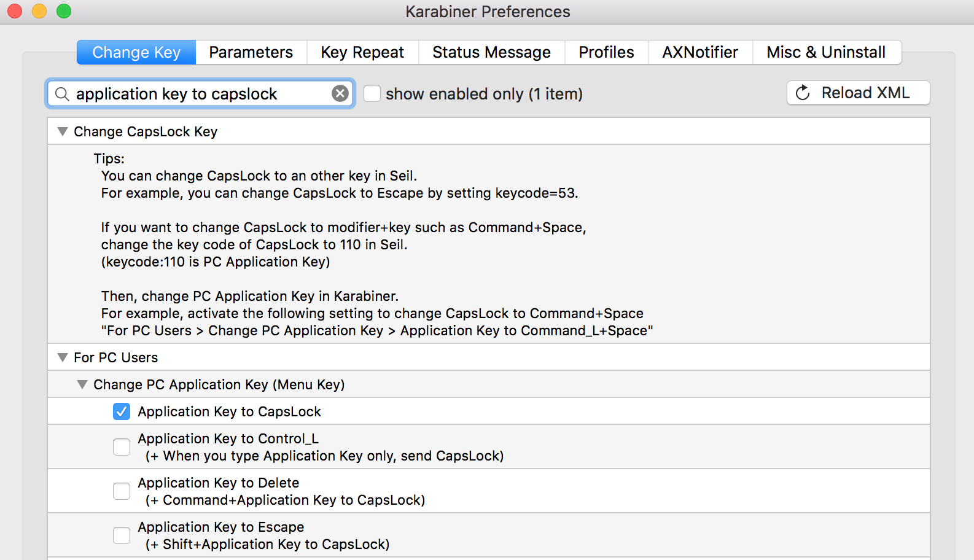Click the 'Change CapsLock Key' heading text
Viewport: 974px width, 560px height.
tap(146, 131)
